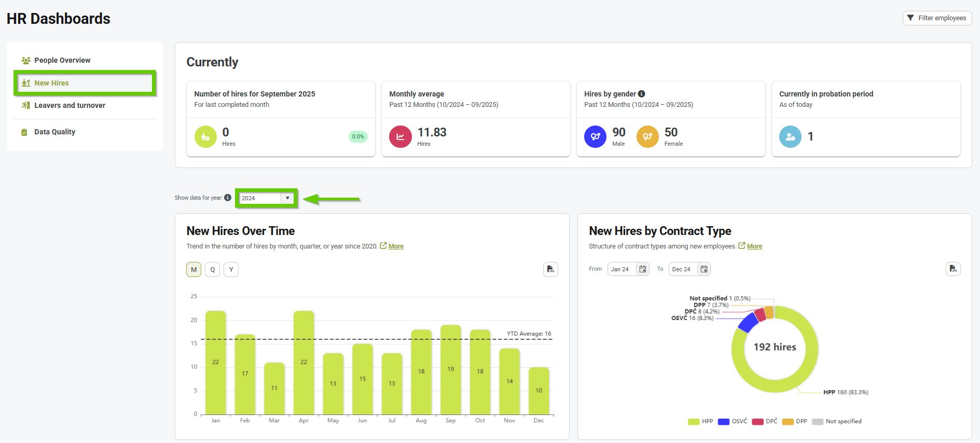980x443 pixels.
Task: Toggle the HPP legend color swatch
Action: [694, 422]
